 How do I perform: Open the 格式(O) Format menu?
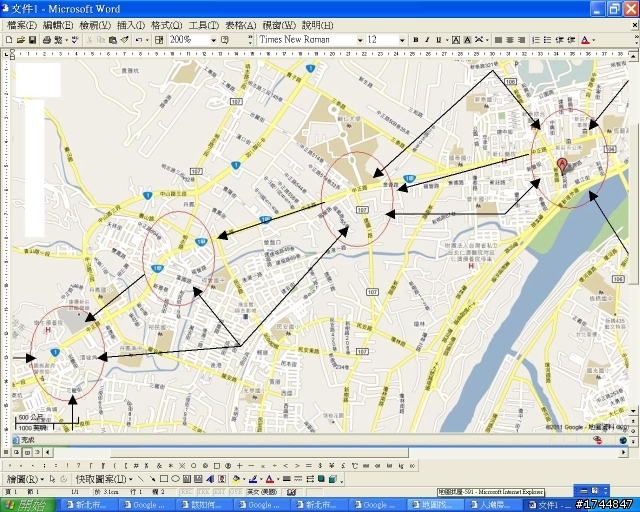pyautogui.click(x=167, y=25)
